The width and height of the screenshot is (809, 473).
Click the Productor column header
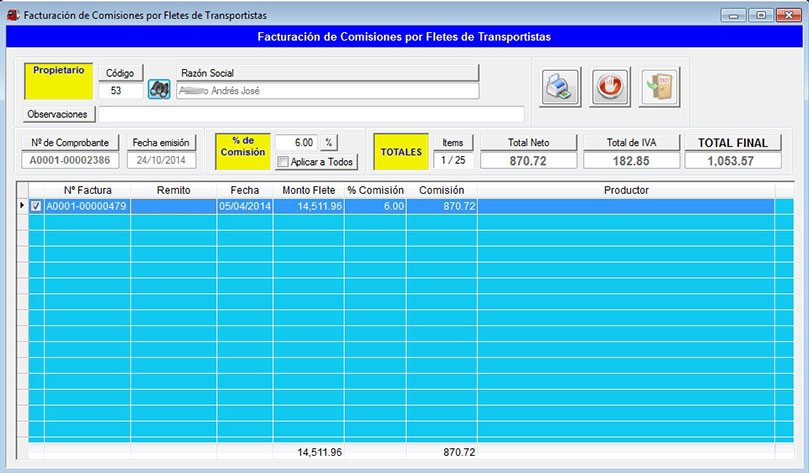pos(626,189)
